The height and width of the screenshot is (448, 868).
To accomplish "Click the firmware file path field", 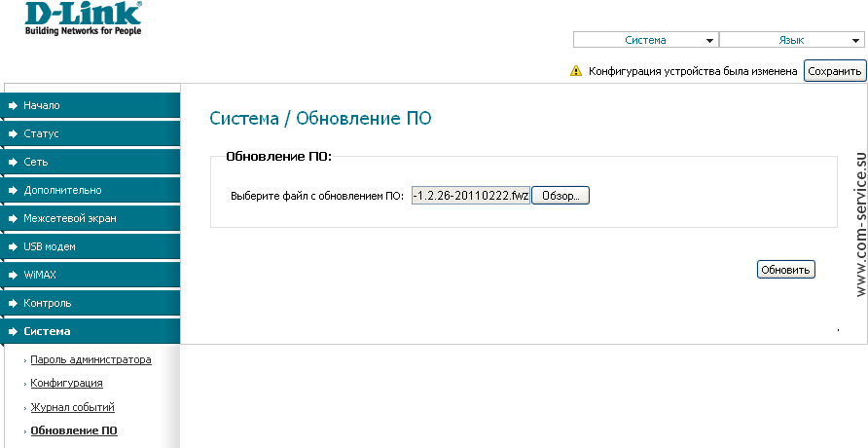I will (x=471, y=196).
